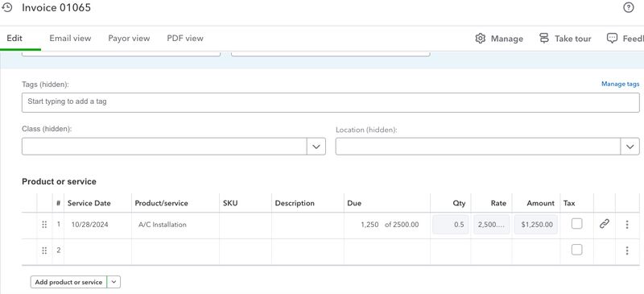This screenshot has width=644, height=294.
Task: Switch to the PDF view tab
Action: coord(185,38)
